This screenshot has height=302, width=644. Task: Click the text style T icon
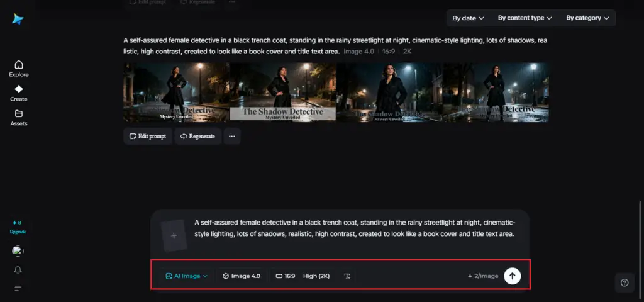[347, 276]
